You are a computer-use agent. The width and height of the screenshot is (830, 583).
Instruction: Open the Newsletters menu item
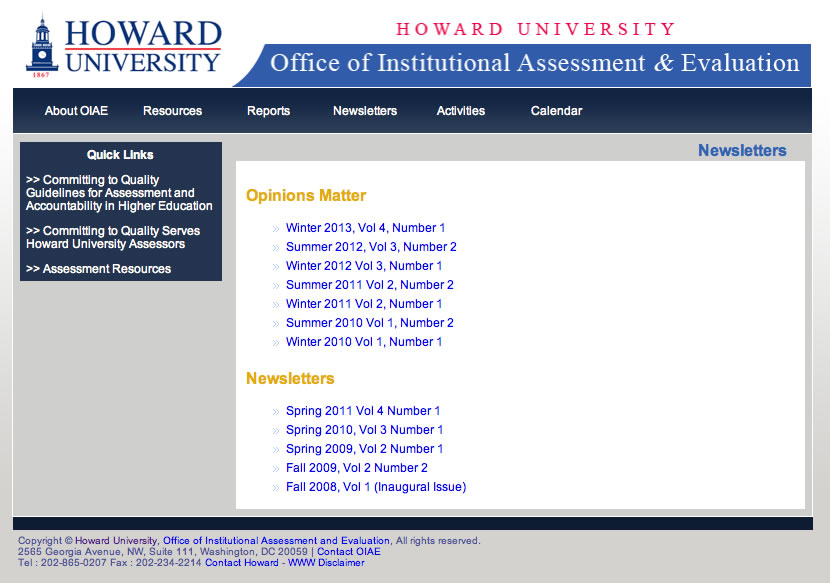point(365,111)
